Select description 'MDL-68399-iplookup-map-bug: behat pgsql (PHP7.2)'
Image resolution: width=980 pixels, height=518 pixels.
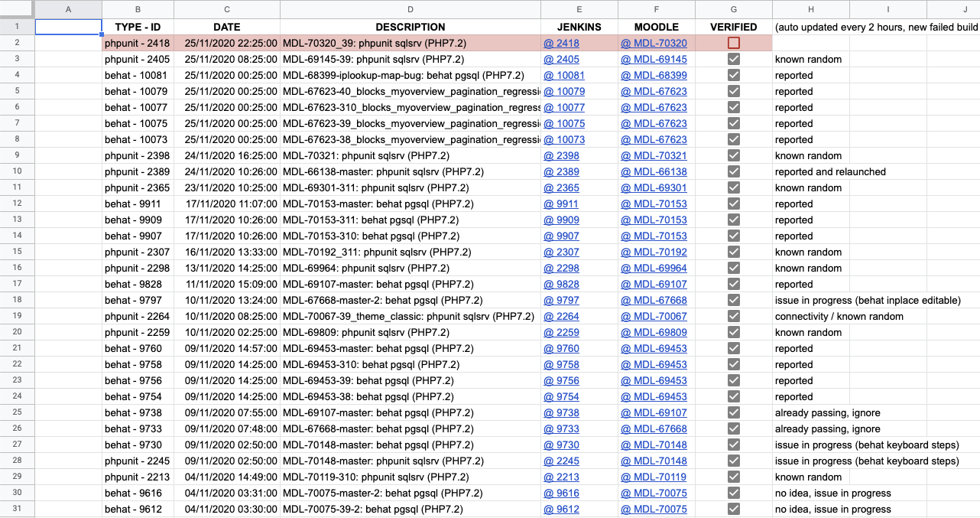click(410, 75)
